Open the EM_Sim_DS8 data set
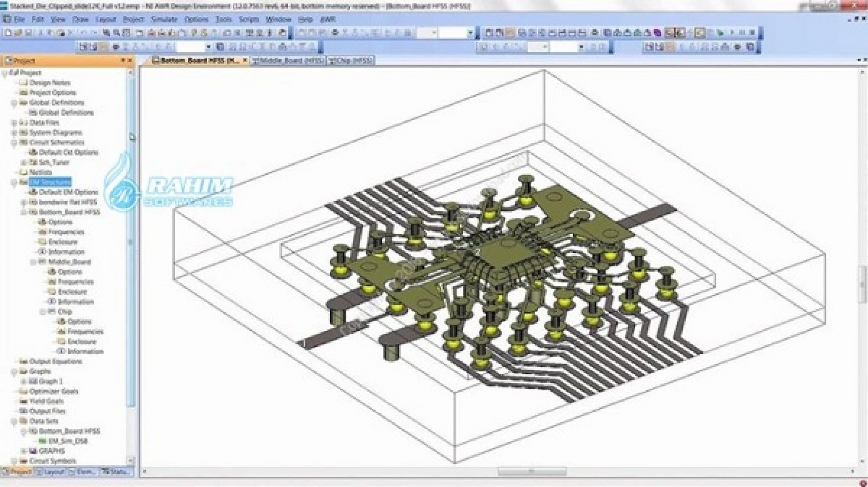 68,441
